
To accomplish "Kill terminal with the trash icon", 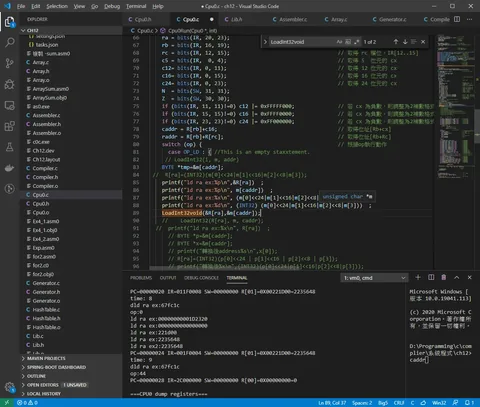I will (444, 278).
